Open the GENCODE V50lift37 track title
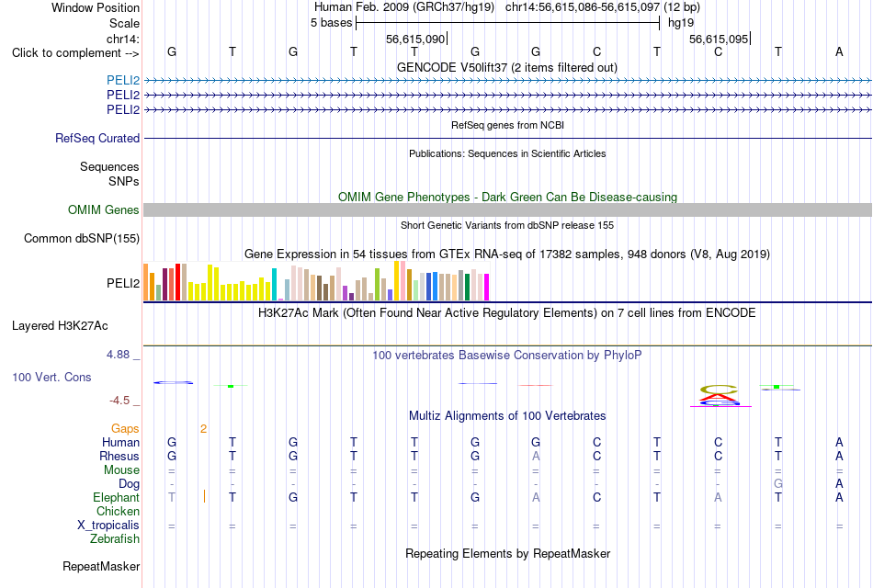 click(507, 67)
